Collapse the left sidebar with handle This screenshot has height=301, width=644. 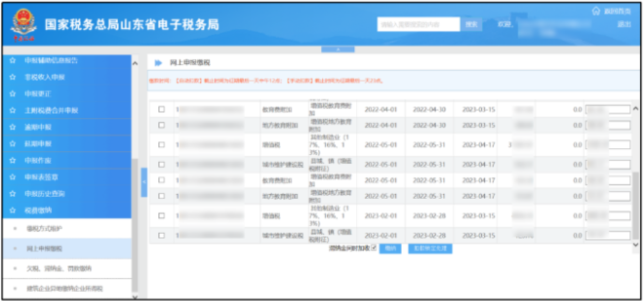tap(144, 182)
